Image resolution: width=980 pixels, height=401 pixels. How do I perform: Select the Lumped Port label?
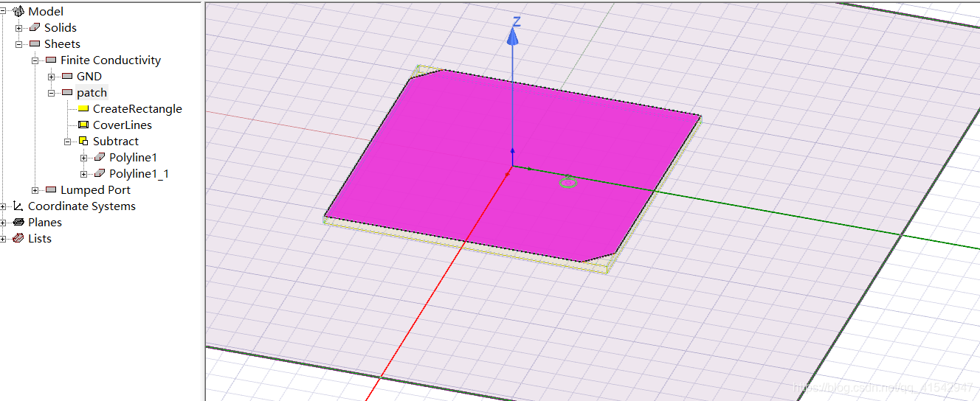[x=96, y=189]
